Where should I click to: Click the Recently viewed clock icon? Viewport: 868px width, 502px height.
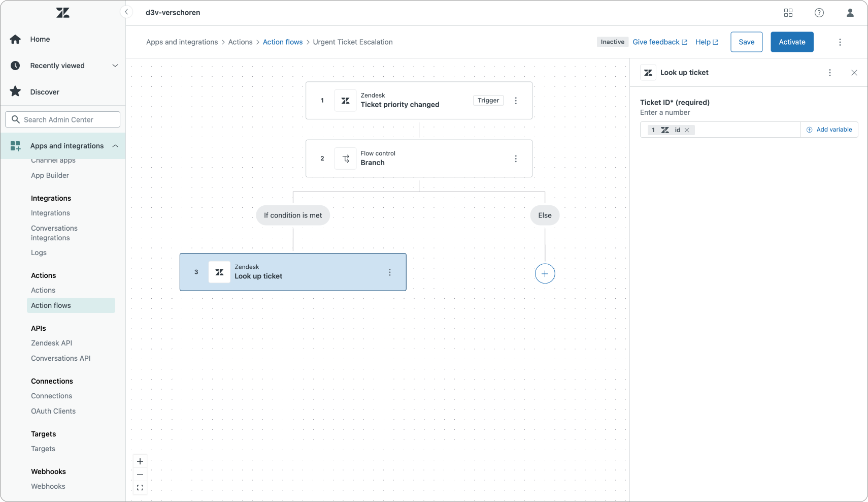tap(16, 66)
